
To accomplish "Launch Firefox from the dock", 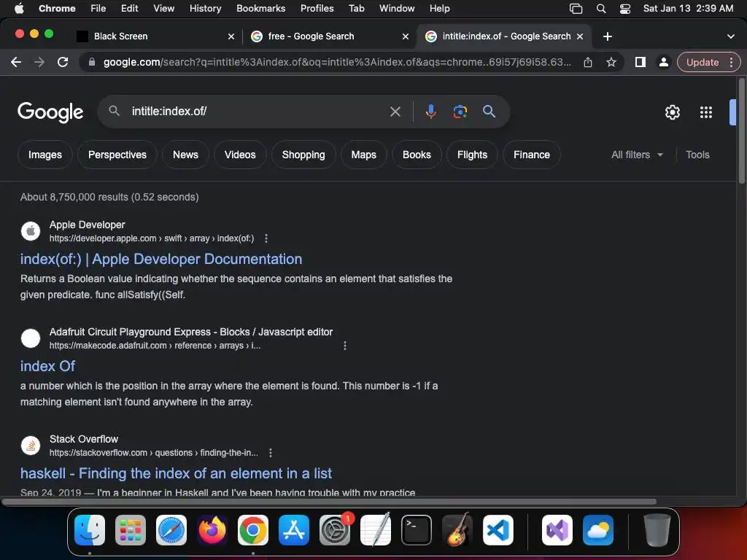I will pyautogui.click(x=212, y=530).
